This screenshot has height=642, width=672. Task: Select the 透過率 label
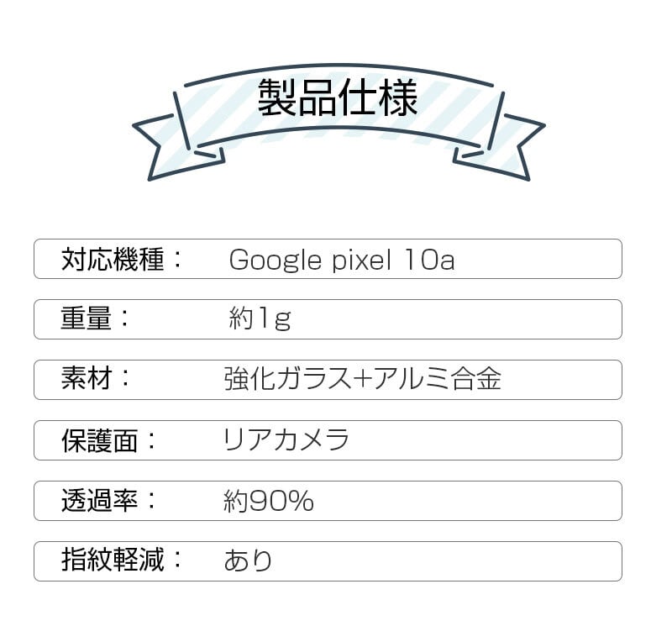coord(99,501)
